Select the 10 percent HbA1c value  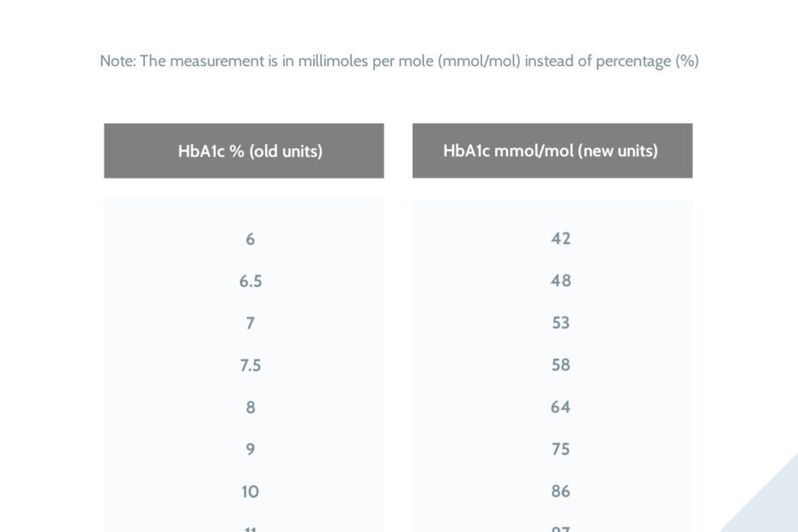251,492
